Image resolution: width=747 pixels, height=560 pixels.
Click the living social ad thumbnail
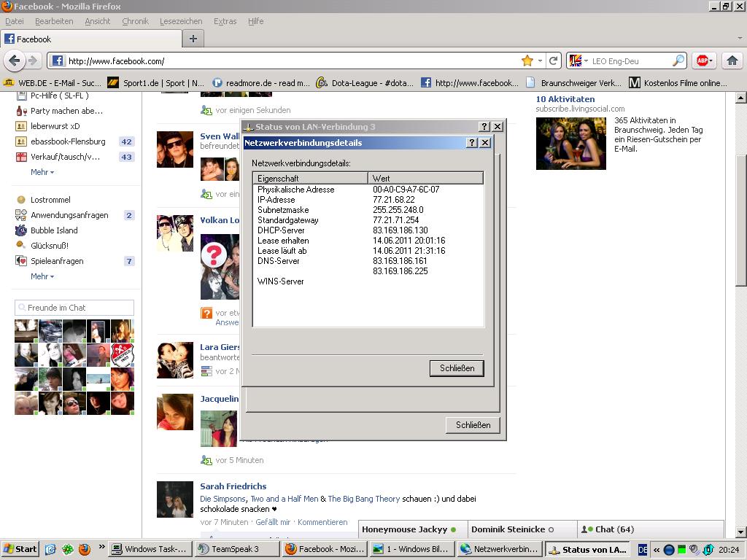570,144
